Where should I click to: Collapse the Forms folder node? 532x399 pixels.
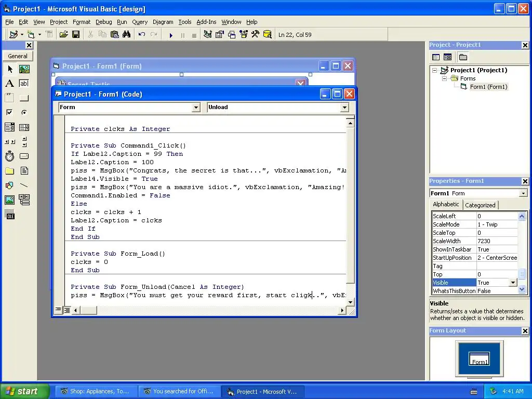(444, 78)
